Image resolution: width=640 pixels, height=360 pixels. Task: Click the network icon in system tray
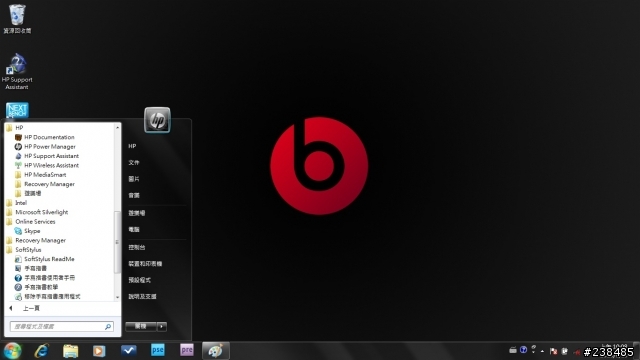click(565, 351)
